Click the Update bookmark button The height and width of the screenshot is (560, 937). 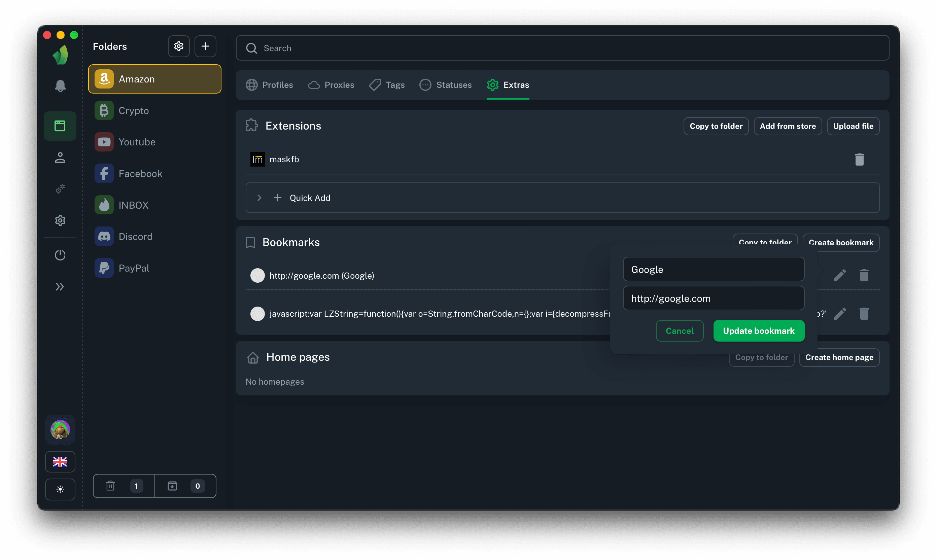(x=758, y=331)
